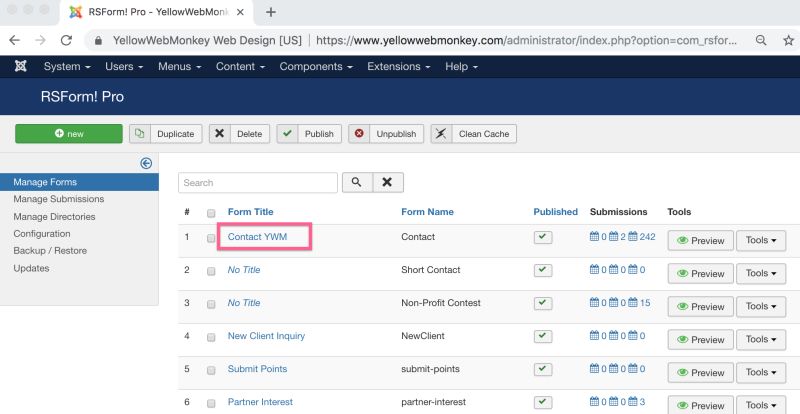Toggle published status for submit-points
The height and width of the screenshot is (414, 800).
pos(543,369)
